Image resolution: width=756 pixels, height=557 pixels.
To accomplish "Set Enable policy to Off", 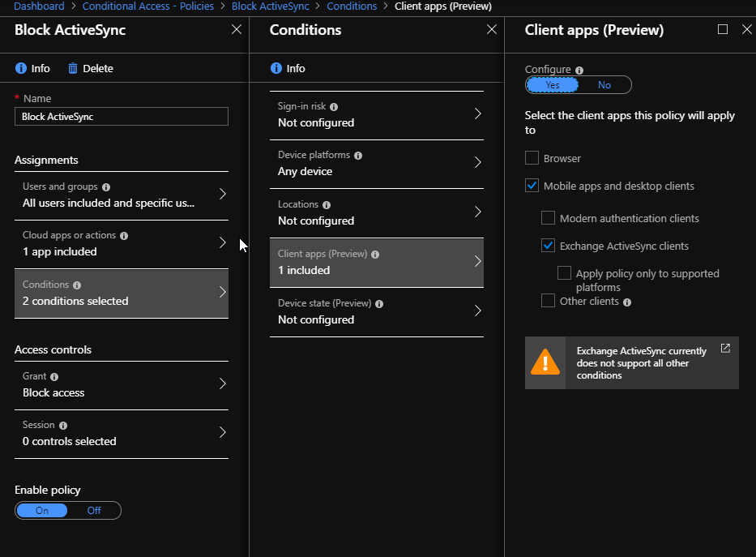I will pos(94,510).
